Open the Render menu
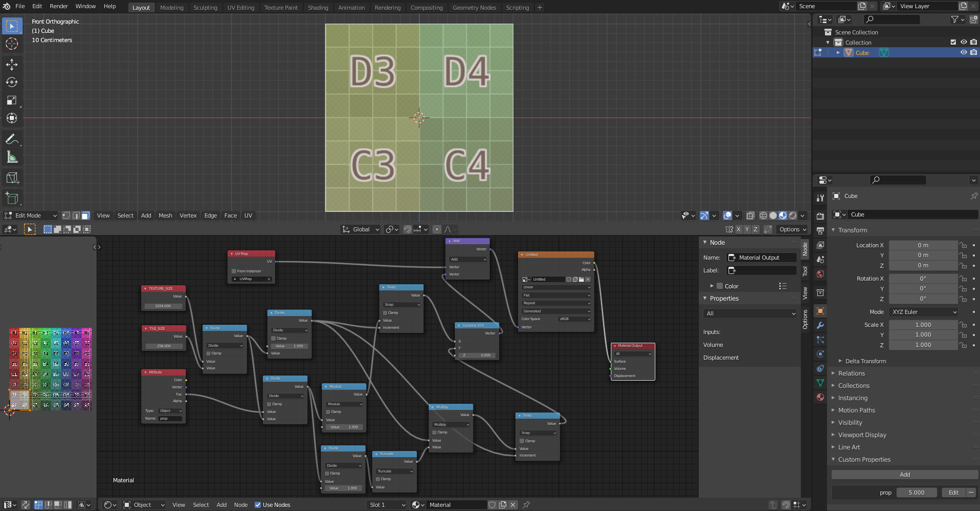Viewport: 980px width, 511px height. [59, 6]
